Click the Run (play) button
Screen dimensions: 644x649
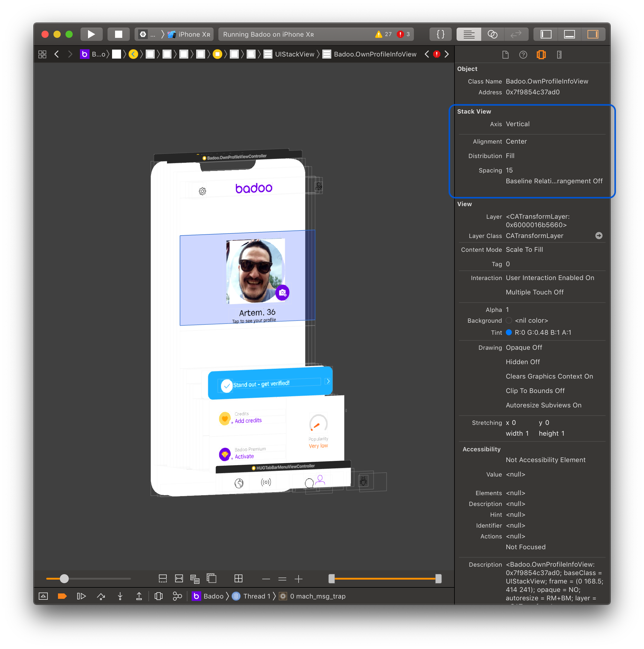point(91,34)
